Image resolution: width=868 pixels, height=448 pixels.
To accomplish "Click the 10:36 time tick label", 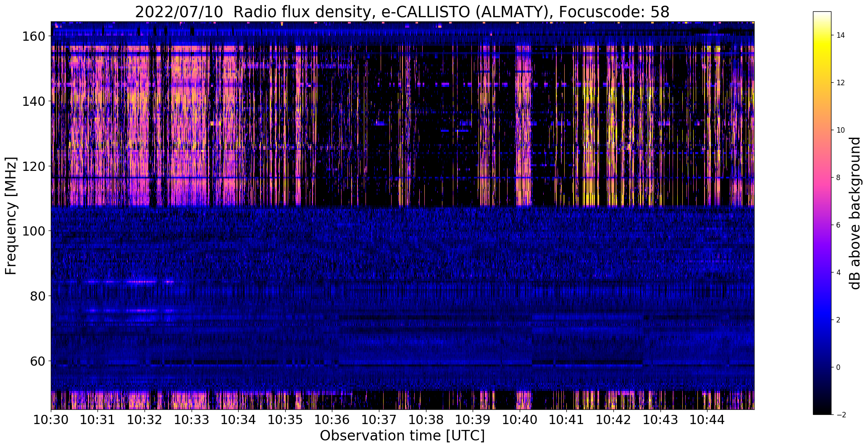I will (x=332, y=419).
